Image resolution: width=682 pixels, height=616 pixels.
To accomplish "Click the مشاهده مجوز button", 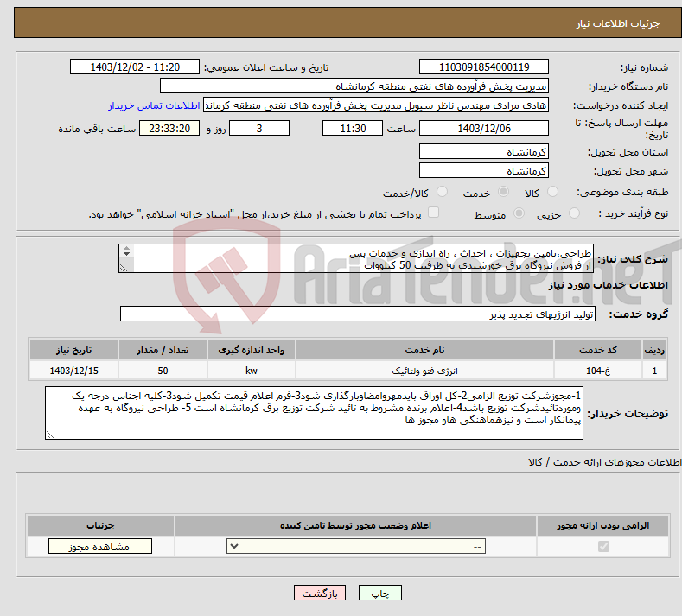I will (100, 546).
